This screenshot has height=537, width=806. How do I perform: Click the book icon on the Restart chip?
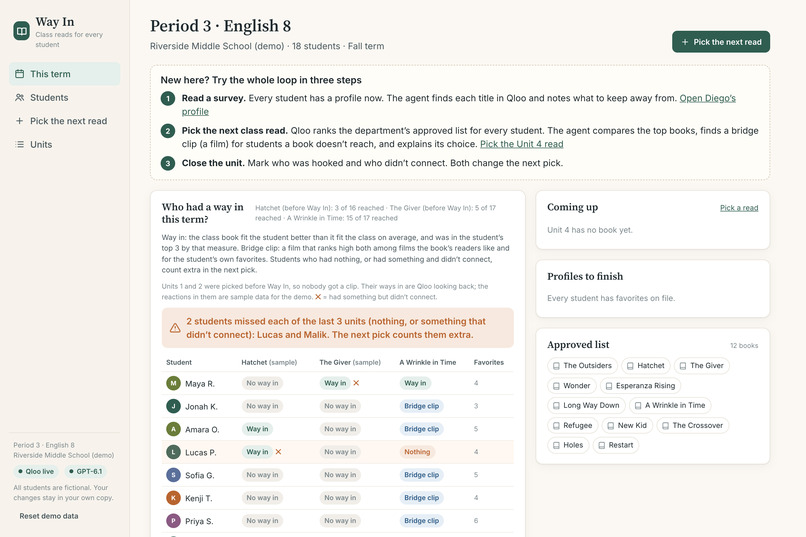(x=601, y=446)
